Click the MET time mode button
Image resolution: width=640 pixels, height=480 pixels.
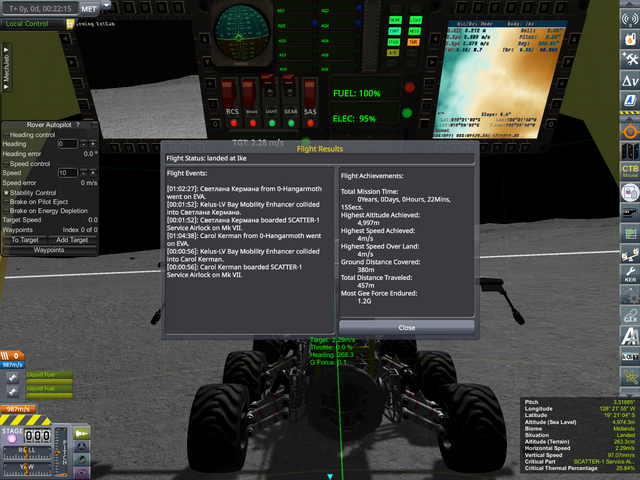click(x=89, y=9)
